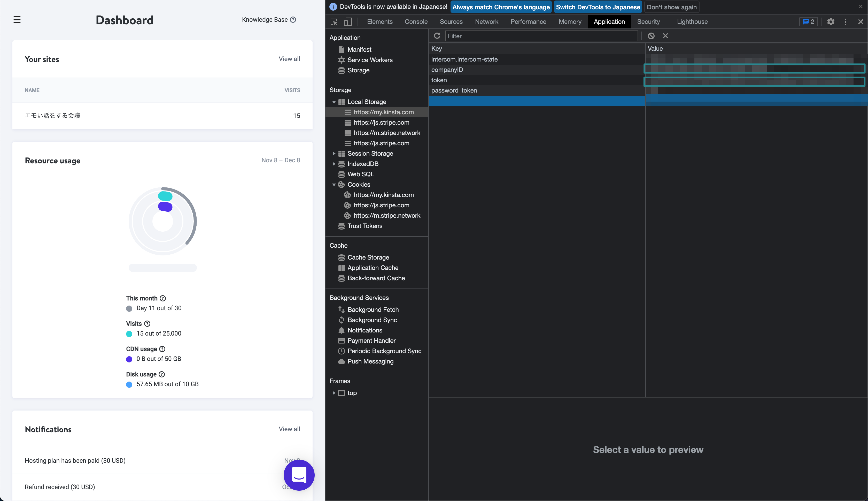Expand the top frame node
Screen dimensions: 868x501
click(x=334, y=393)
